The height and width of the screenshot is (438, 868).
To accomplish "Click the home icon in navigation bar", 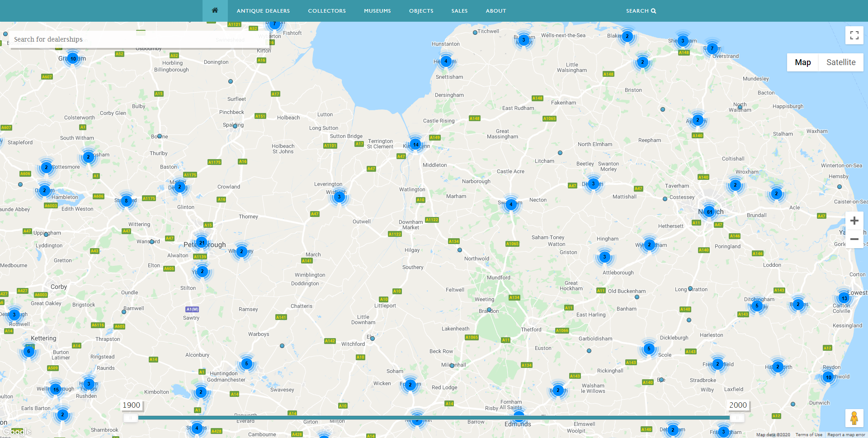I will pyautogui.click(x=215, y=10).
